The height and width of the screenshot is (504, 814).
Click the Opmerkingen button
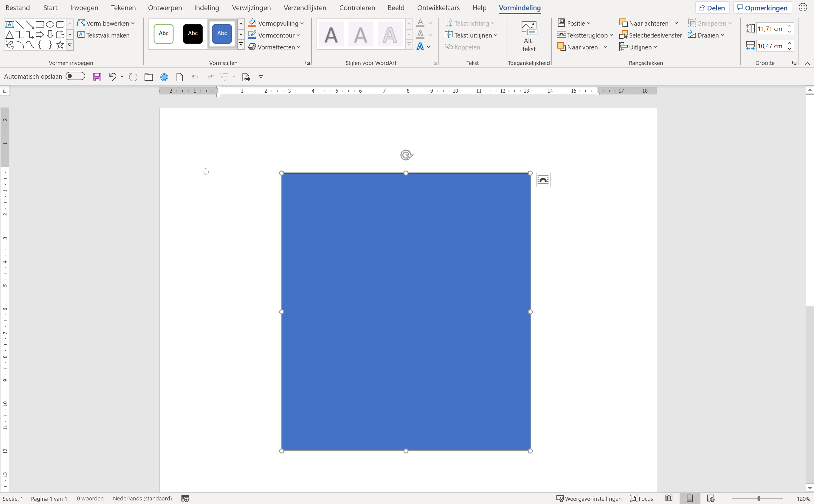[x=762, y=8]
